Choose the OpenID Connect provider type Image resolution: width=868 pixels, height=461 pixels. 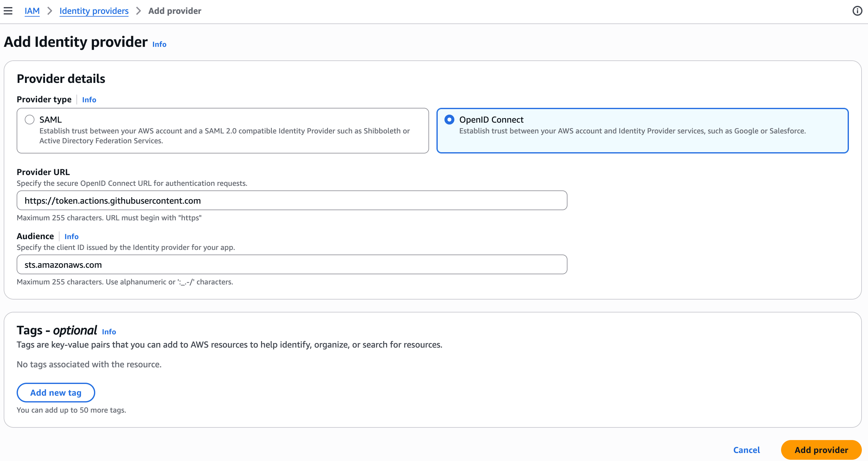point(449,119)
